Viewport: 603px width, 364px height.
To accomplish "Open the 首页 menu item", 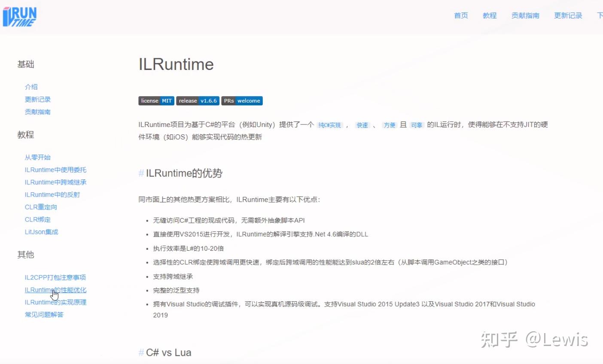I will (460, 15).
